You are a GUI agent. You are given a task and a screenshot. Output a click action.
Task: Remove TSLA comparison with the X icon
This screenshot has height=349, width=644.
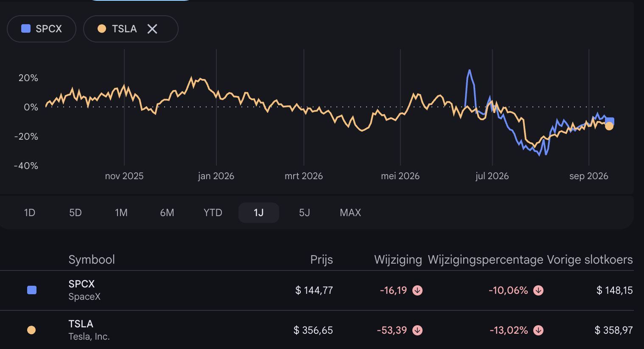(152, 29)
